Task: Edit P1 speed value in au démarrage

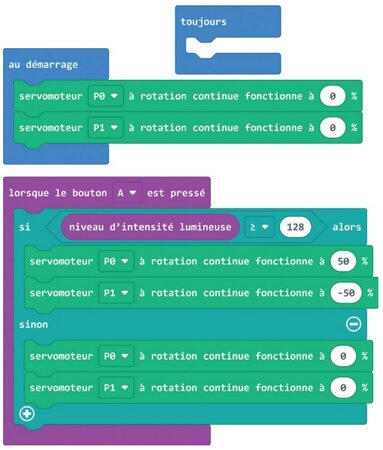Action: coord(332,128)
